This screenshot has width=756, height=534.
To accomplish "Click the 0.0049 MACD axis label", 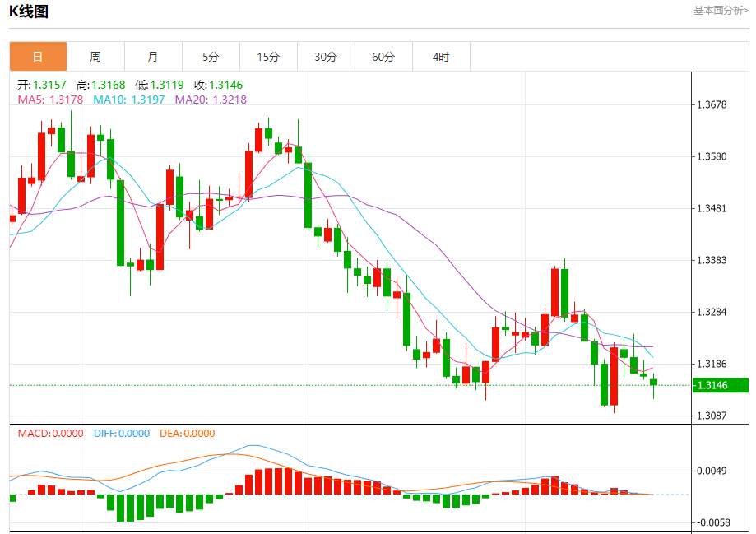I will pyautogui.click(x=712, y=471).
